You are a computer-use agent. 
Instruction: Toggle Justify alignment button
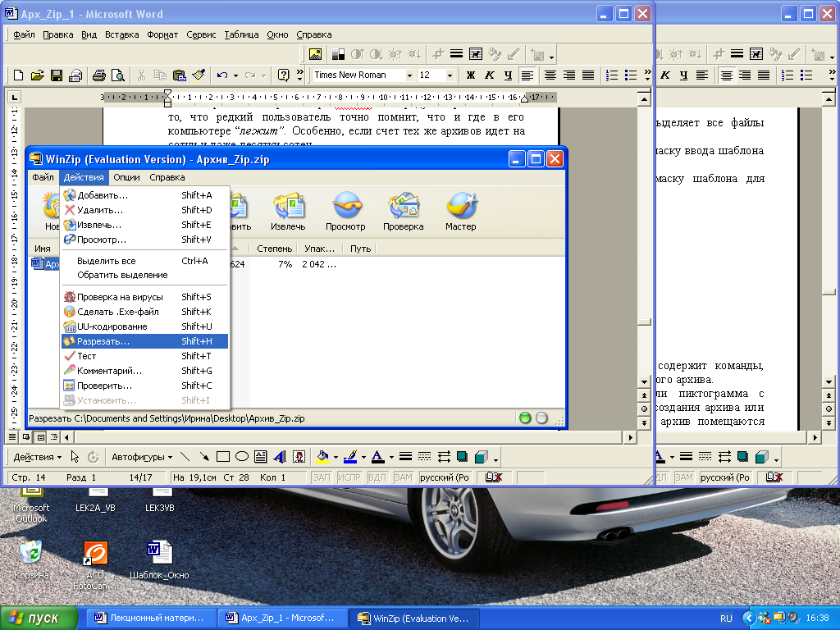coord(588,75)
